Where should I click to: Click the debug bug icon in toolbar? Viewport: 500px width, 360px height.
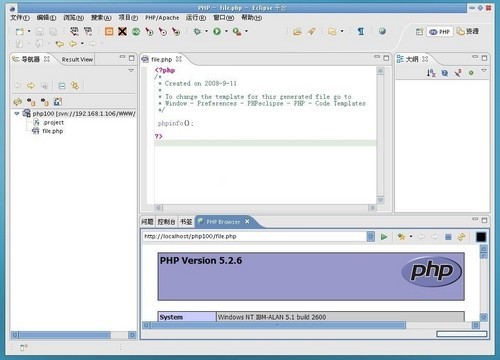197,31
